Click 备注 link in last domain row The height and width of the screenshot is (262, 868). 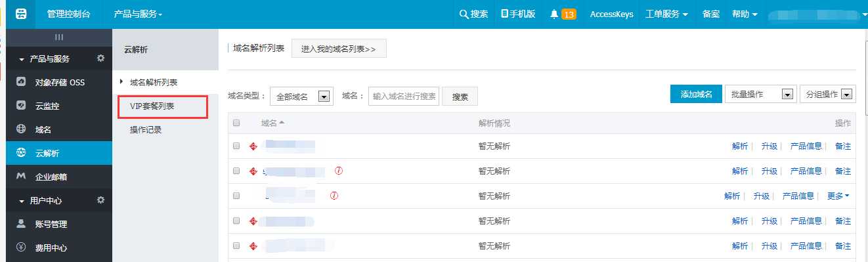(x=843, y=246)
